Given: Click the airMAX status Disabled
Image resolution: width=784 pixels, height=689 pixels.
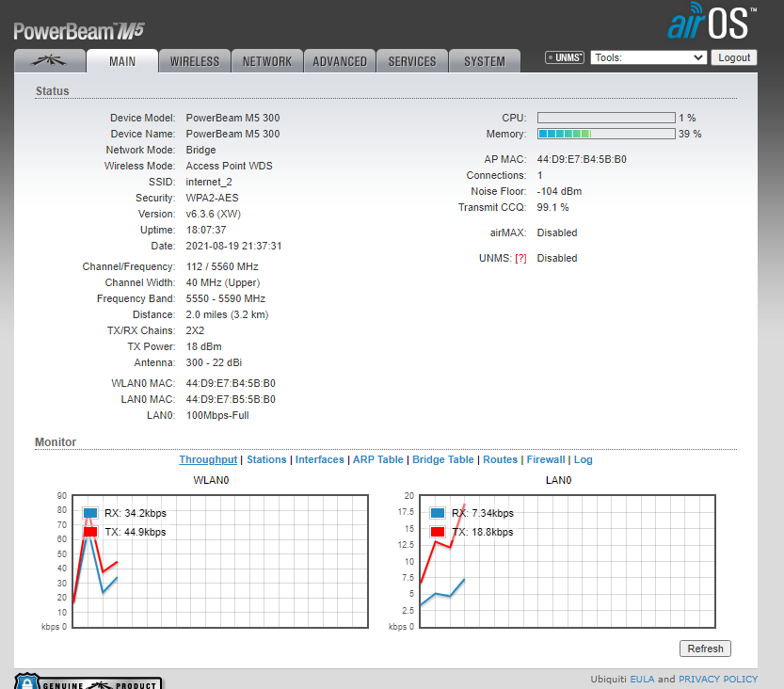Looking at the screenshot, I should [x=556, y=232].
